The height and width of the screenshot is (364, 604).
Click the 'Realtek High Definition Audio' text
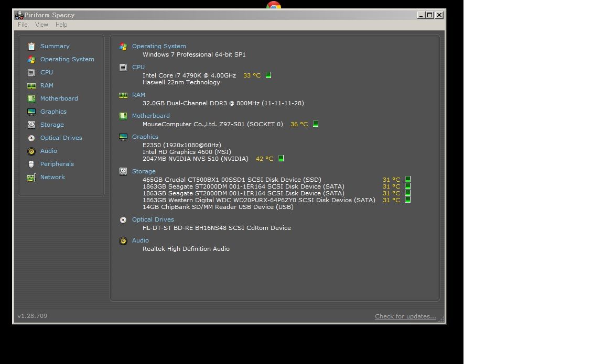[x=186, y=249]
